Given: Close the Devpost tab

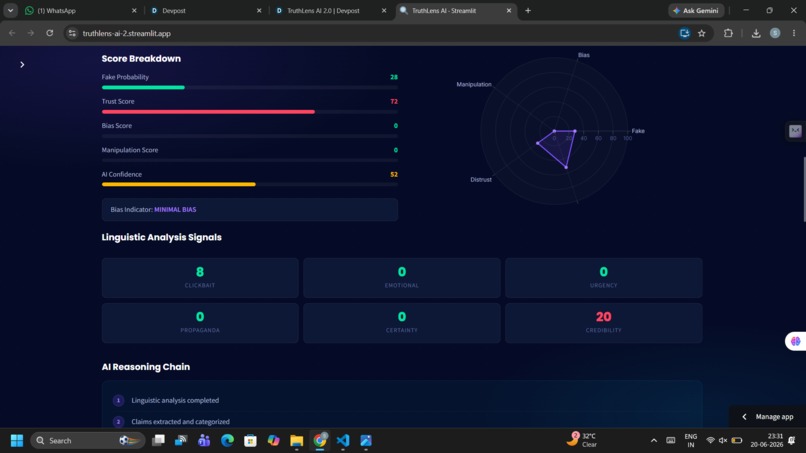Looking at the screenshot, I should (259, 10).
